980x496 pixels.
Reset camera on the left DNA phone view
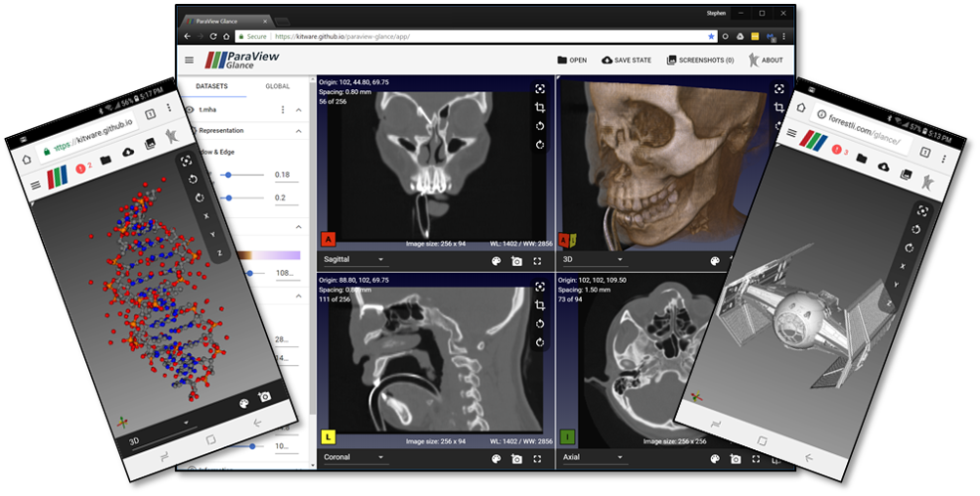point(186,160)
